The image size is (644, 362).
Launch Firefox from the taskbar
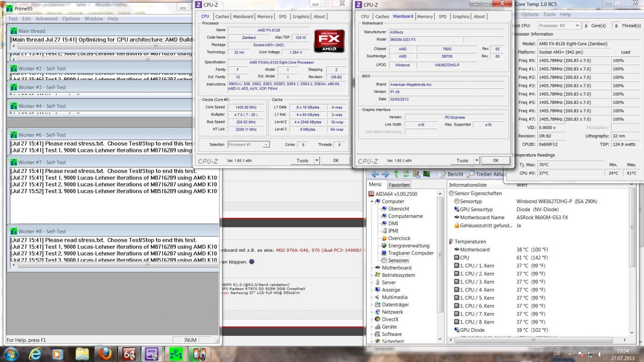(105, 353)
